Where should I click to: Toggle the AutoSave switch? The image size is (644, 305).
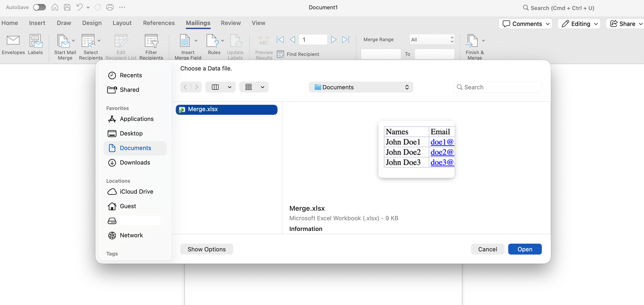point(39,7)
